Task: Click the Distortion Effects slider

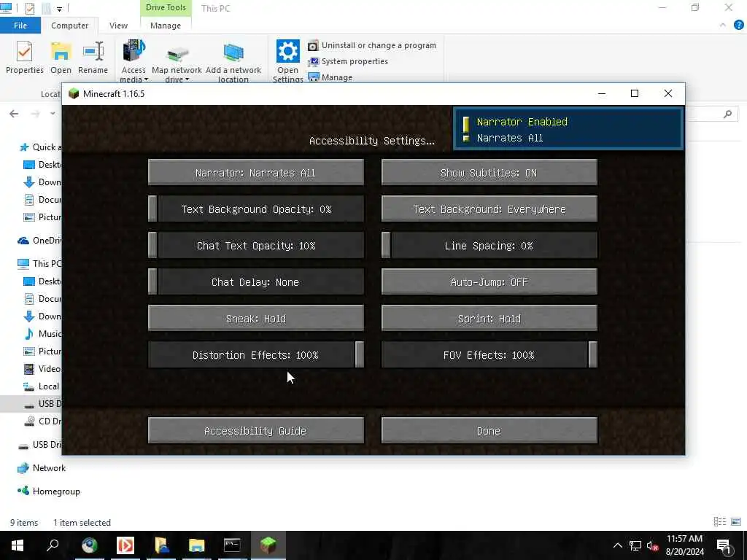Action: coord(256,355)
